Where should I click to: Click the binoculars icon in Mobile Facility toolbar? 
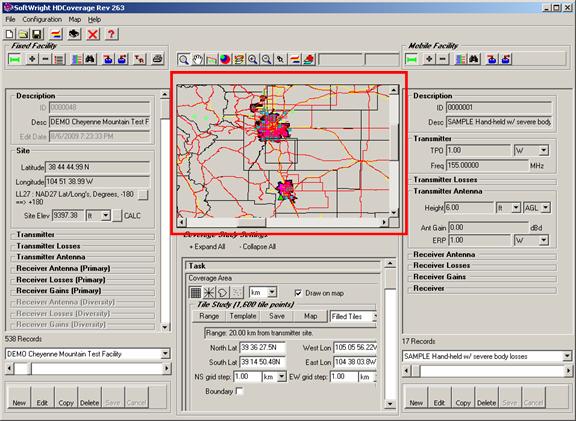474,59
